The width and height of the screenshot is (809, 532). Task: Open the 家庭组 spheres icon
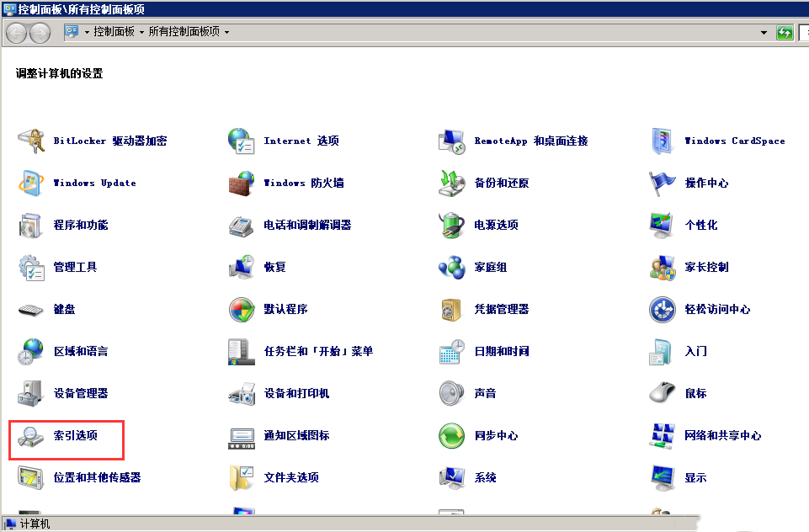452,268
